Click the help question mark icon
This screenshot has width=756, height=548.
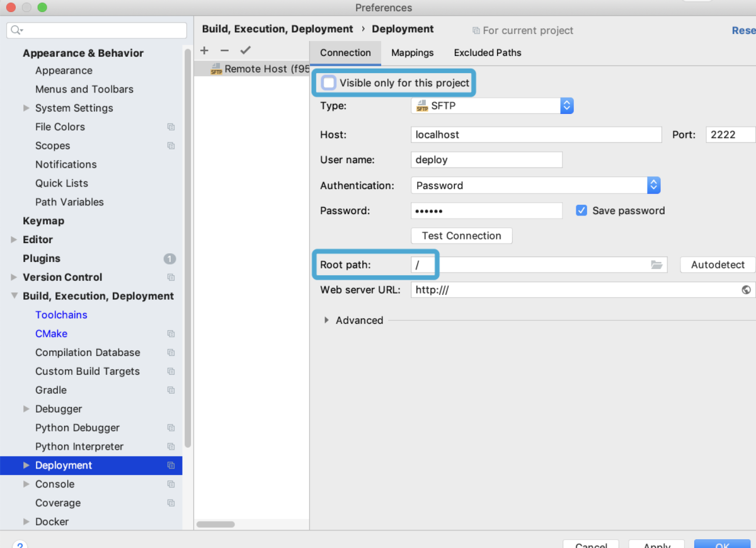[x=20, y=544]
